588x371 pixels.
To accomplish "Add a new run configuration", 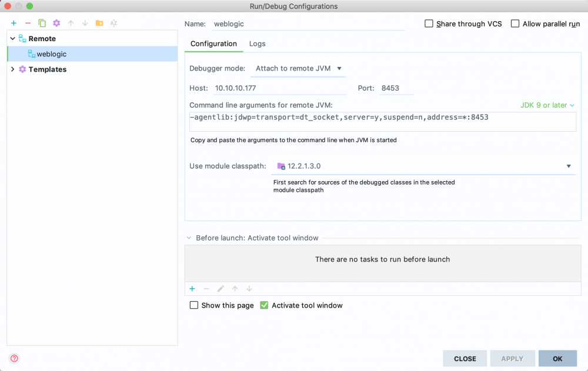I will [x=14, y=23].
